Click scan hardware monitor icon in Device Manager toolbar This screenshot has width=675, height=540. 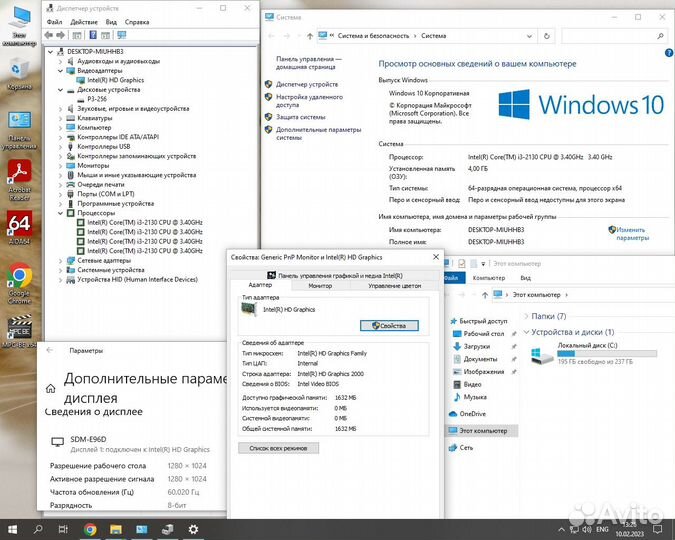(122, 35)
